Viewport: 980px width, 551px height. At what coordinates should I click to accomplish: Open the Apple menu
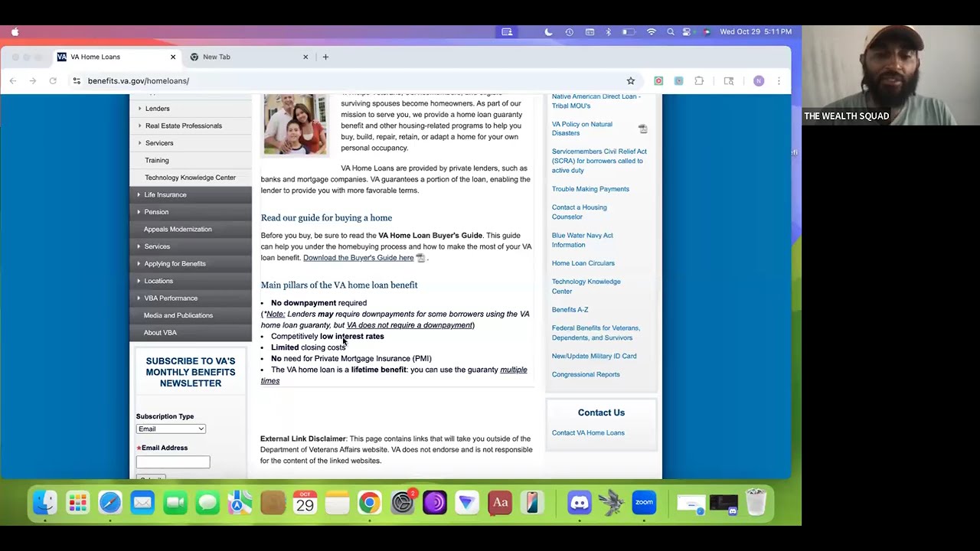(15, 32)
